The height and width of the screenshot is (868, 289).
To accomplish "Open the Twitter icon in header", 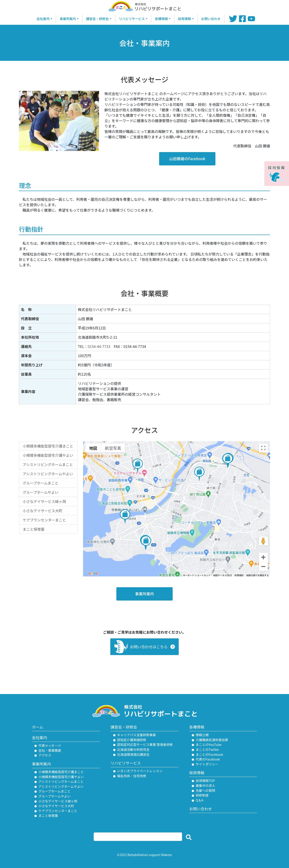I will tap(233, 19).
